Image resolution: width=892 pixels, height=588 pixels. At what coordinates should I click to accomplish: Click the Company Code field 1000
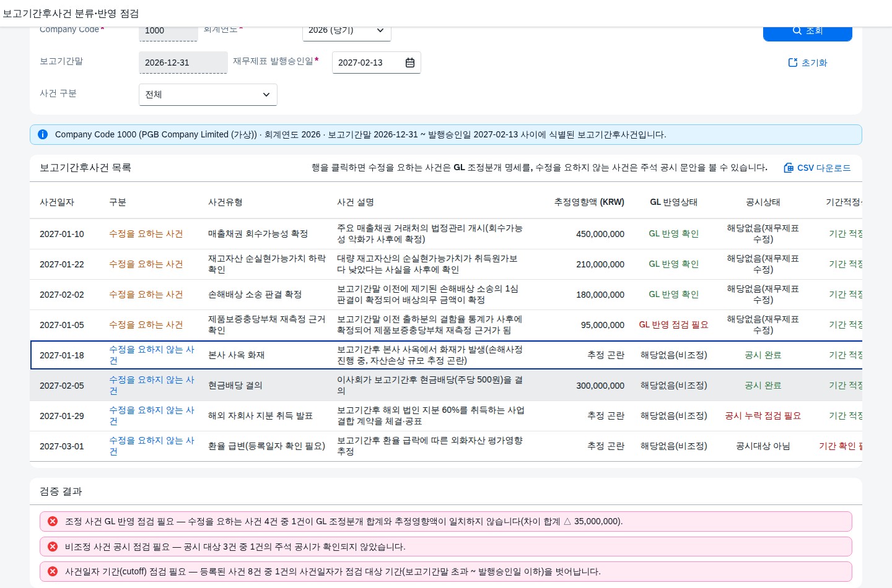click(168, 32)
